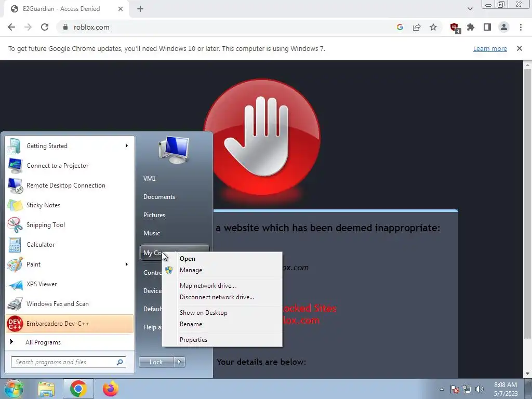Toggle the Chrome side panel
This screenshot has width=532, height=399.
[x=487, y=27]
